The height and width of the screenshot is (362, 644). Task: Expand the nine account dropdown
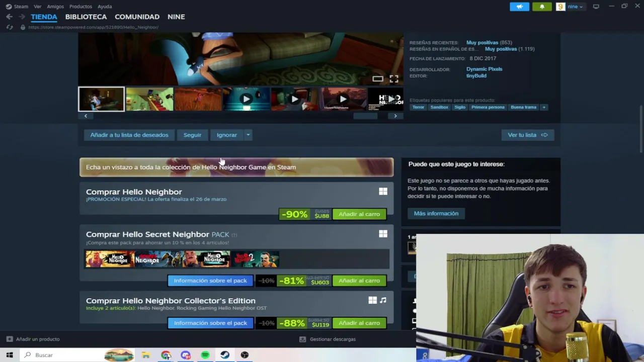pos(575,7)
